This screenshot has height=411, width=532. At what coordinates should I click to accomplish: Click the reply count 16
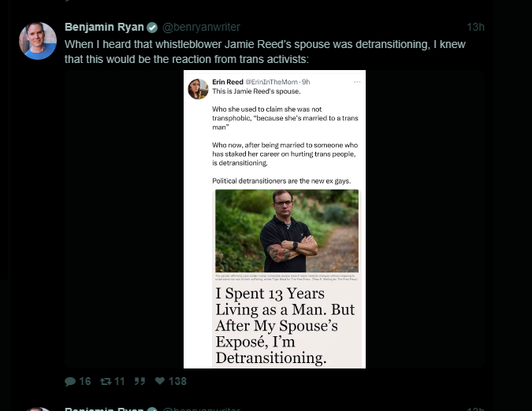85,382
